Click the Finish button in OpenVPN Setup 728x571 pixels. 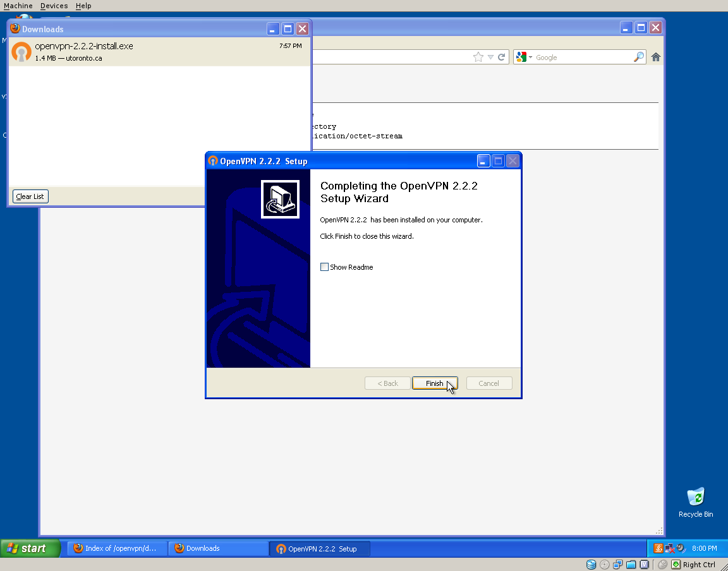click(435, 383)
